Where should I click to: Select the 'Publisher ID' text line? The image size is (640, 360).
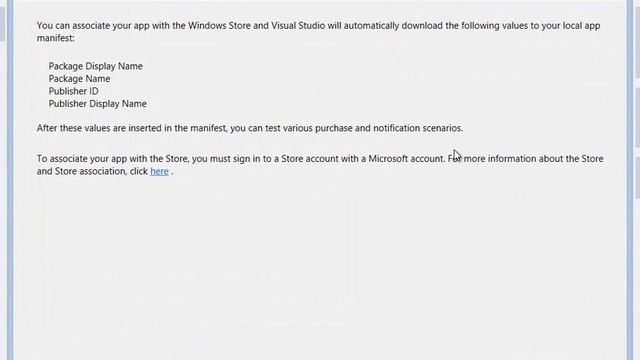[x=73, y=91]
